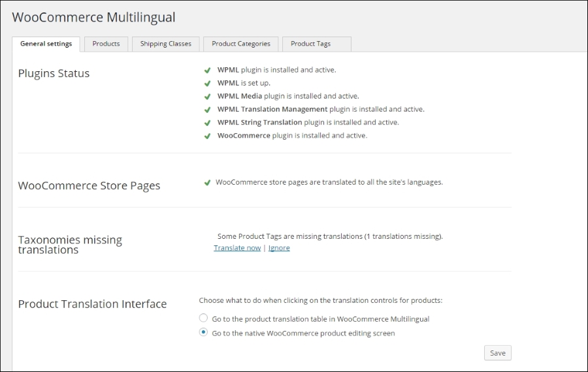Viewport: 588px width, 372px height.
Task: Click 'WPML String Translation plugin' status text
Action: click(x=308, y=122)
